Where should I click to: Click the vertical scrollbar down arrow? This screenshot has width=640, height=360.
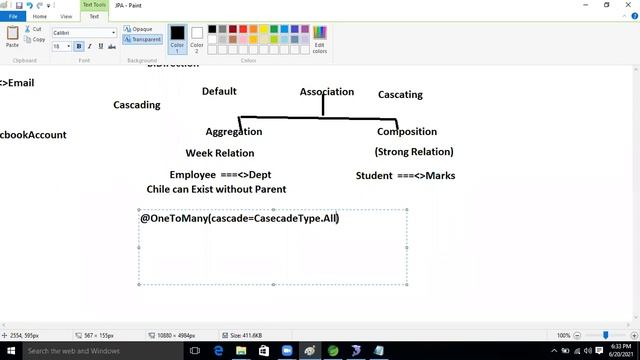click(636, 318)
